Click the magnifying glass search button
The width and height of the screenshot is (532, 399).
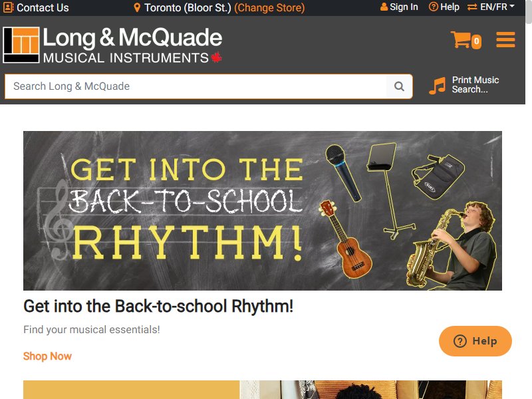point(400,86)
